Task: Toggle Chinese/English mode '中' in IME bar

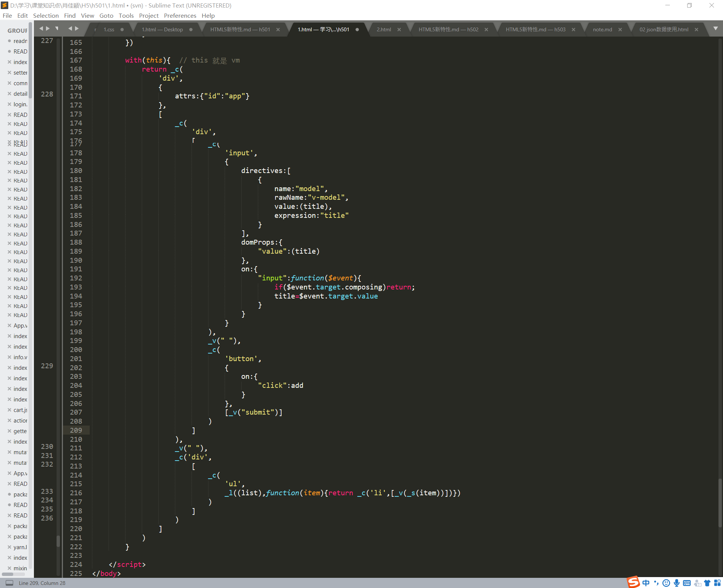Action: [x=646, y=583]
